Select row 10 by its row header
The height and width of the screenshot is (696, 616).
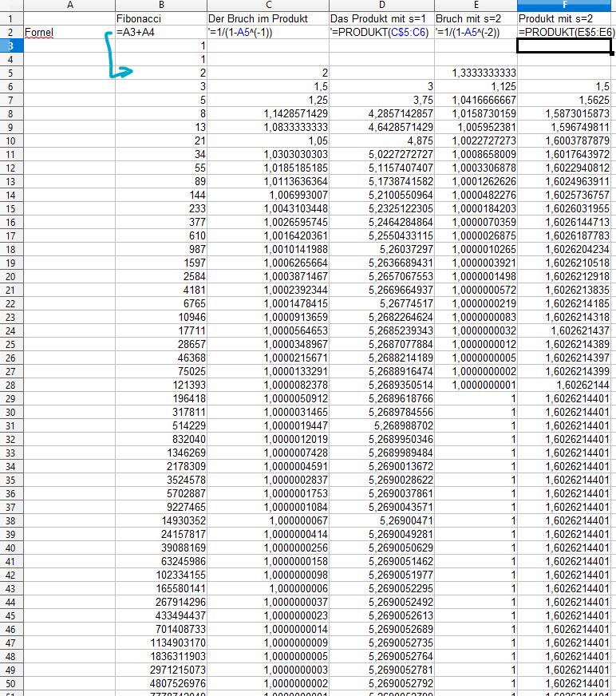pos(12,140)
